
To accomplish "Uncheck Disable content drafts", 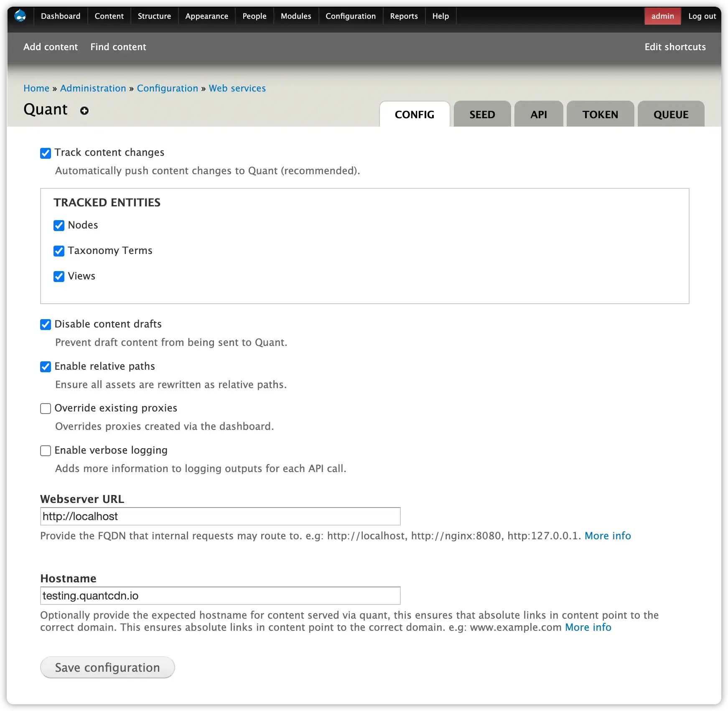I will [45, 325].
